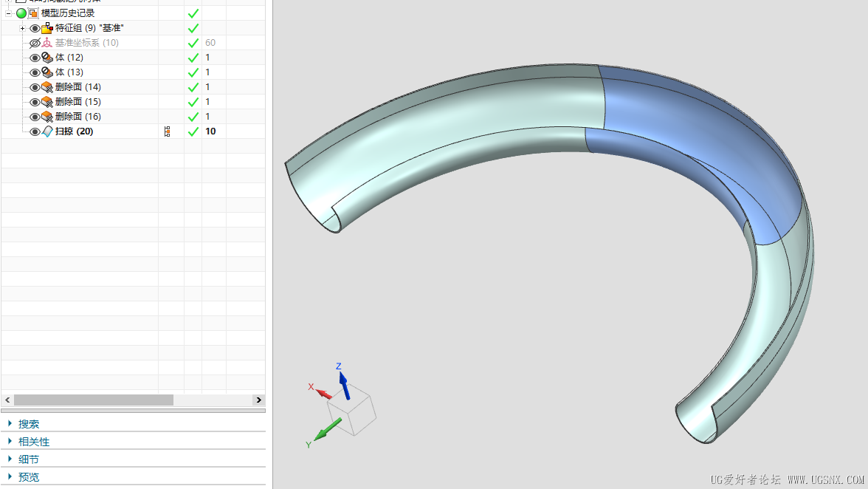
Task: Click the feature group folder icon
Action: pos(47,27)
